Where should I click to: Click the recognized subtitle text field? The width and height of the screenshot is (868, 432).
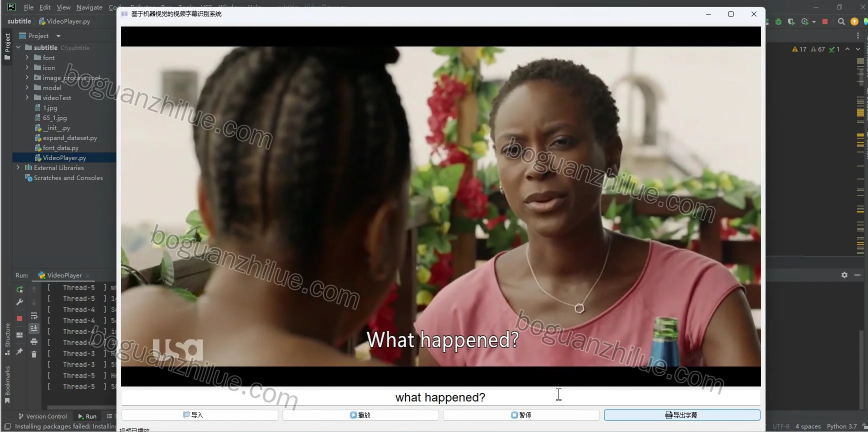[x=440, y=397]
